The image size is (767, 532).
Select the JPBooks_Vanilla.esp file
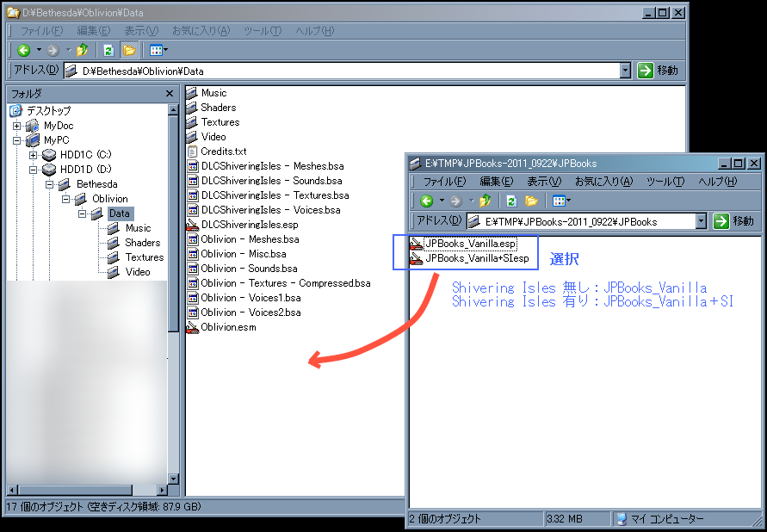tap(470, 244)
